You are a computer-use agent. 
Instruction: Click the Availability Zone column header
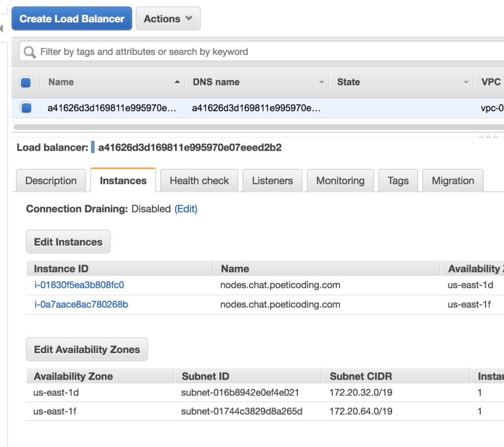[73, 376]
